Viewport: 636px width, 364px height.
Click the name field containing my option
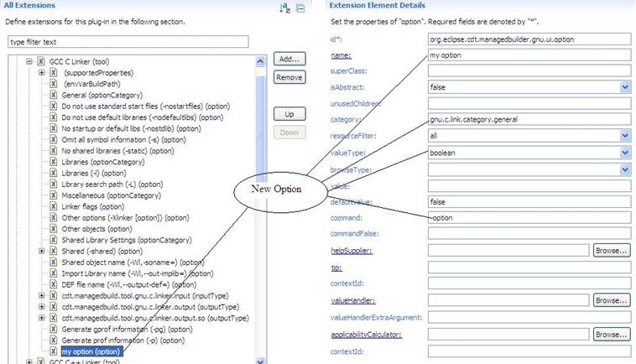pos(529,55)
